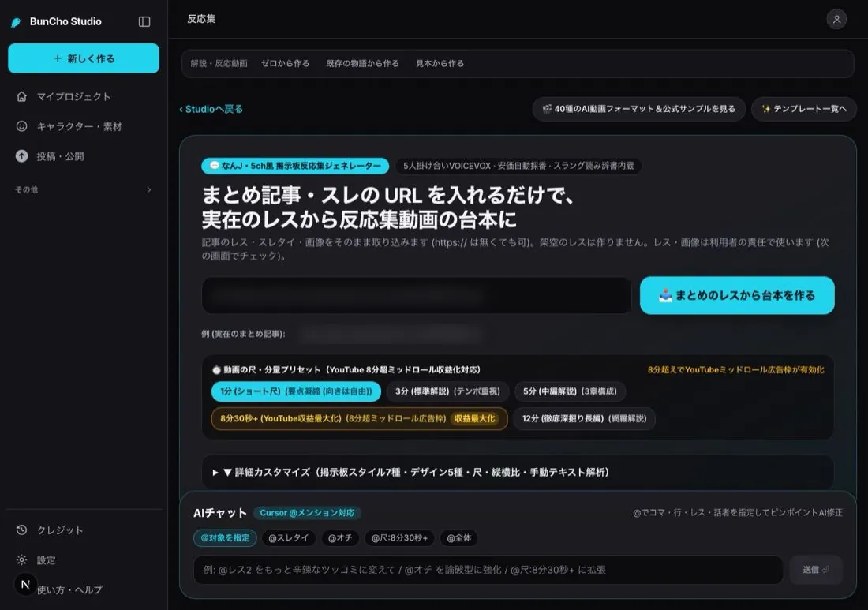Switch to 解説・反応動画 tab
The width and height of the screenshot is (868, 610).
[x=219, y=64]
